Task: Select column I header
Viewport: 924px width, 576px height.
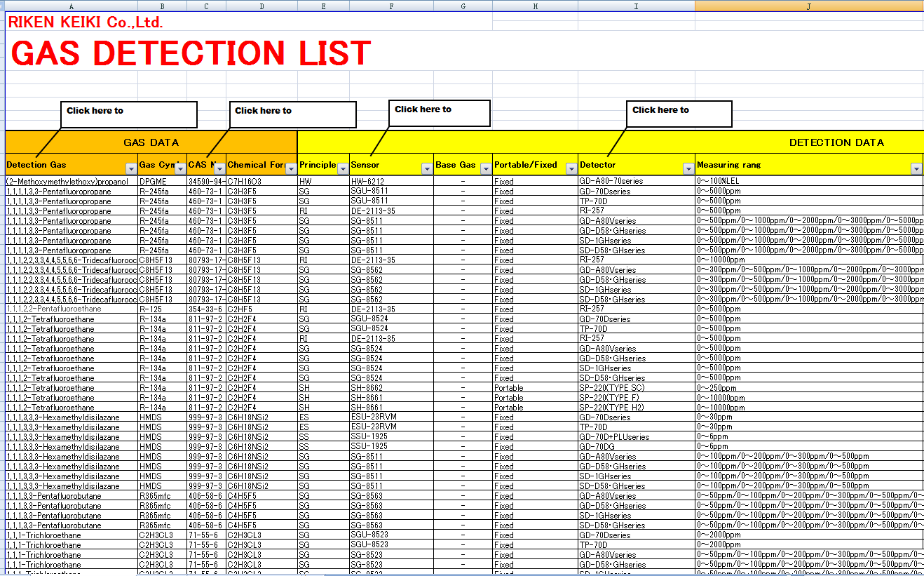Action: click(x=637, y=6)
